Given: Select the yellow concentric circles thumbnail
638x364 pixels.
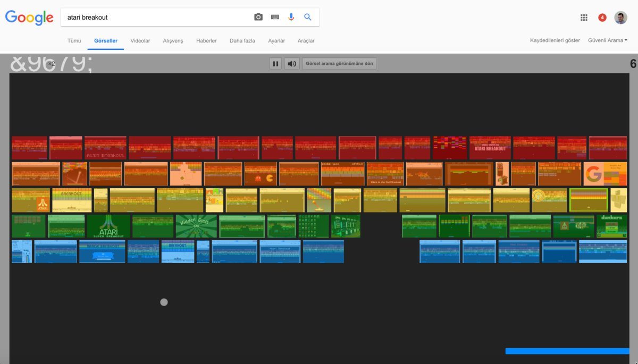Looking at the screenshot, I should (549, 200).
